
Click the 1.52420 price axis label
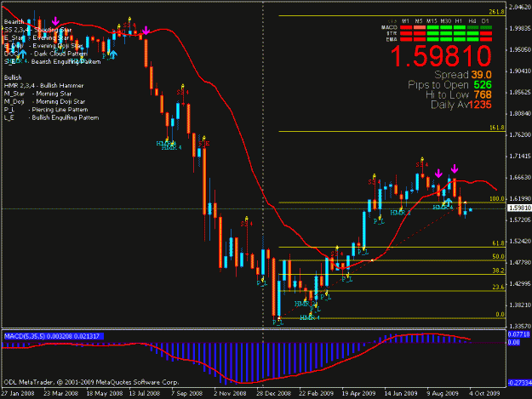point(520,242)
